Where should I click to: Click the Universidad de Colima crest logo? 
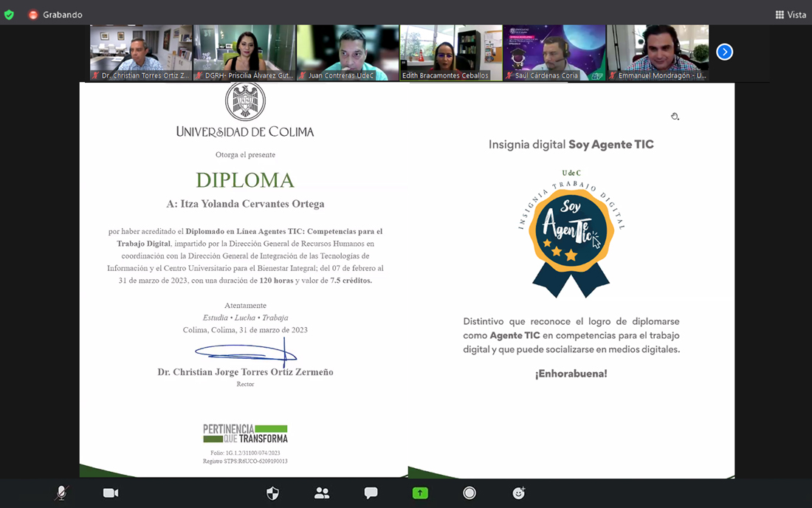(x=246, y=101)
